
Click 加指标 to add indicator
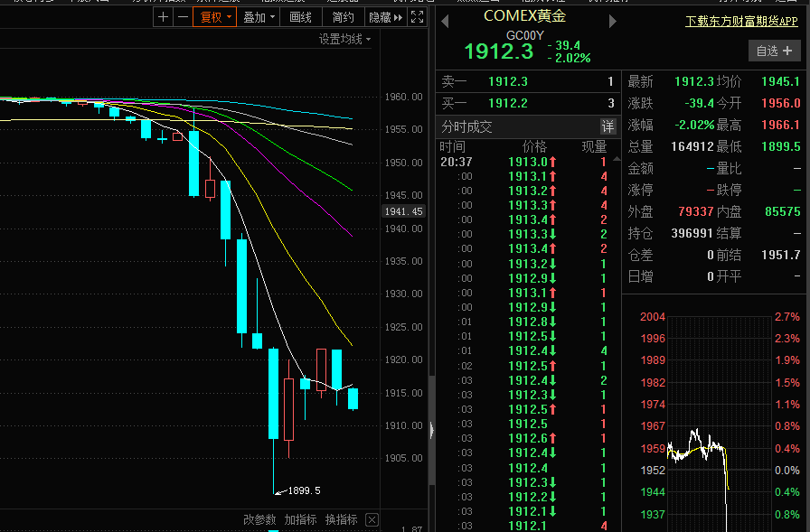click(300, 519)
